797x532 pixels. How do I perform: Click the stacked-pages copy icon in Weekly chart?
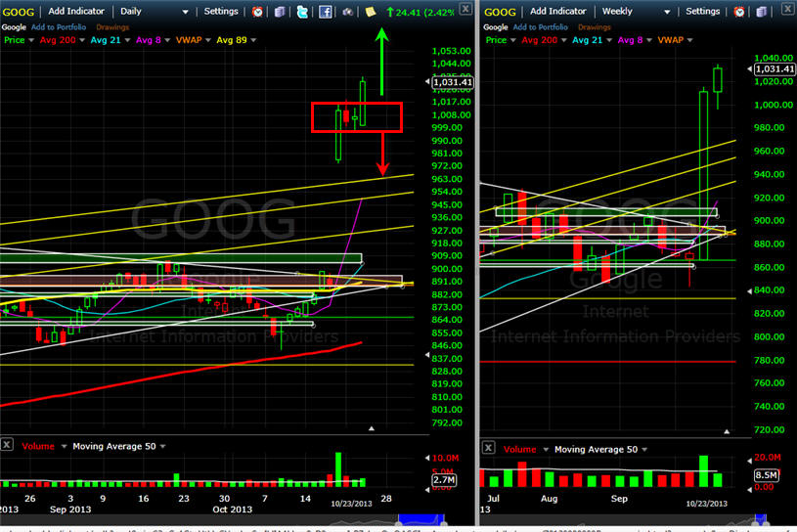(761, 11)
